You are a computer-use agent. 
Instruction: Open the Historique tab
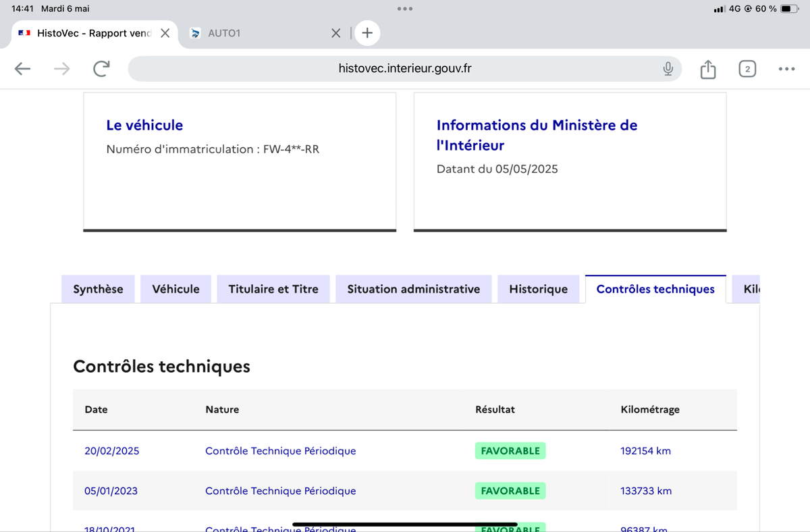538,289
